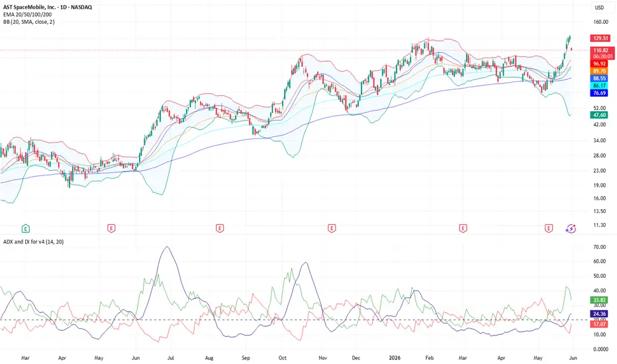Click the 34.00 price axis label

click(x=599, y=140)
